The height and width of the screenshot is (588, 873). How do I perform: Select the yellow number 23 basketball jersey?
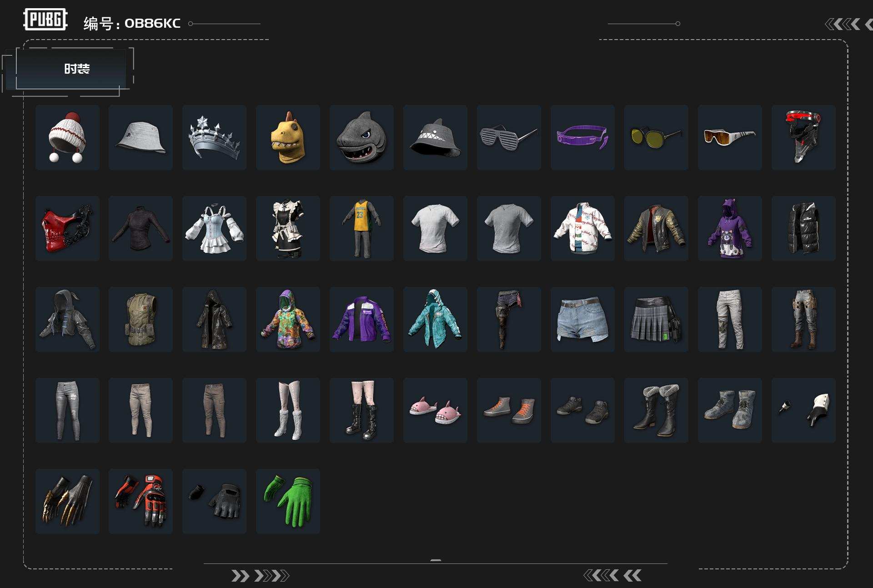361,228
